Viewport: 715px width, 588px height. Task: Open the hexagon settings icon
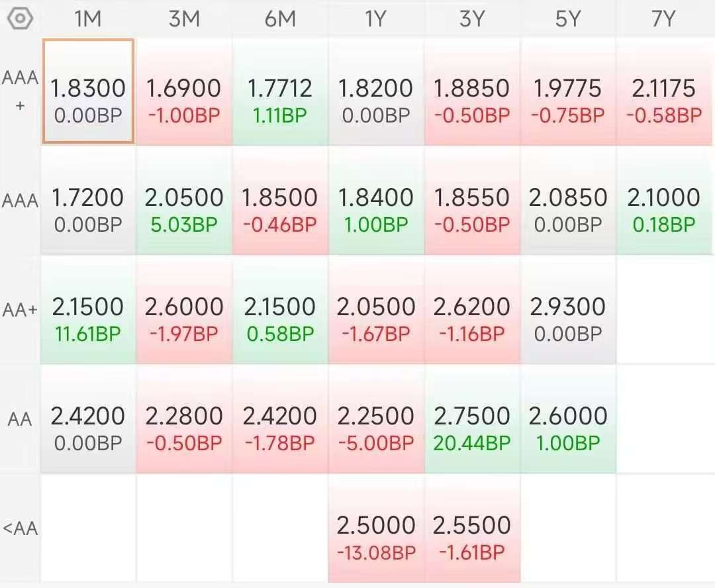tap(21, 19)
